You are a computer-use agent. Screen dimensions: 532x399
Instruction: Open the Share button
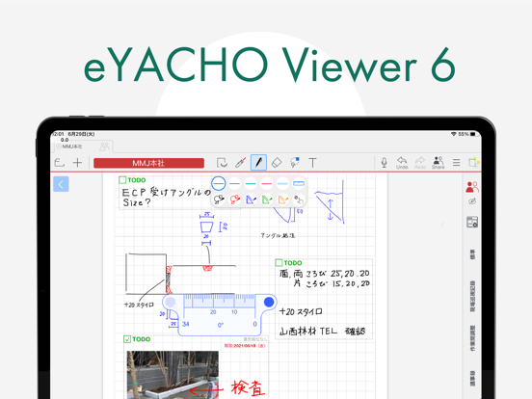coord(438,163)
